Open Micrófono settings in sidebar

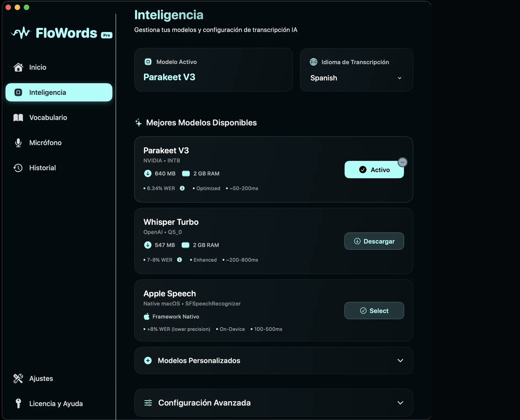click(x=45, y=143)
